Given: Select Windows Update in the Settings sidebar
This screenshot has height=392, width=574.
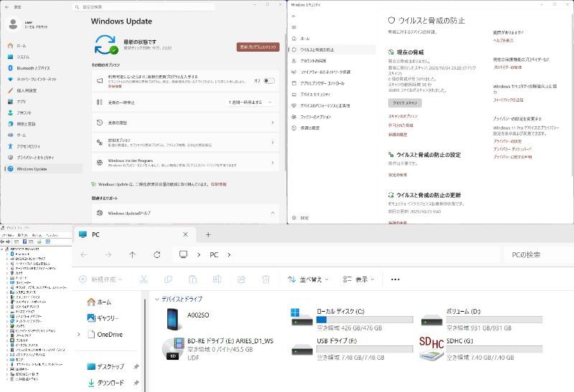Looking at the screenshot, I should point(43,169).
